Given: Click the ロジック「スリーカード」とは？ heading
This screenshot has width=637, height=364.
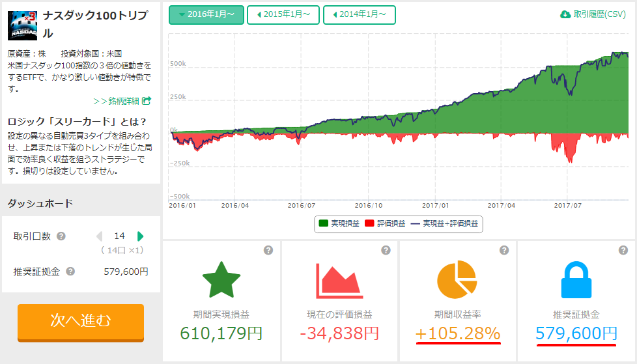Looking at the screenshot, I should tap(78, 122).
